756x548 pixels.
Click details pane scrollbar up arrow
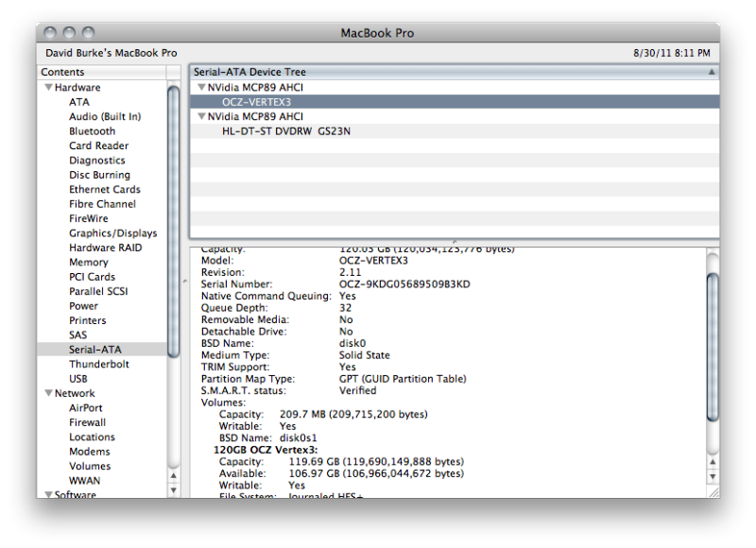713,462
